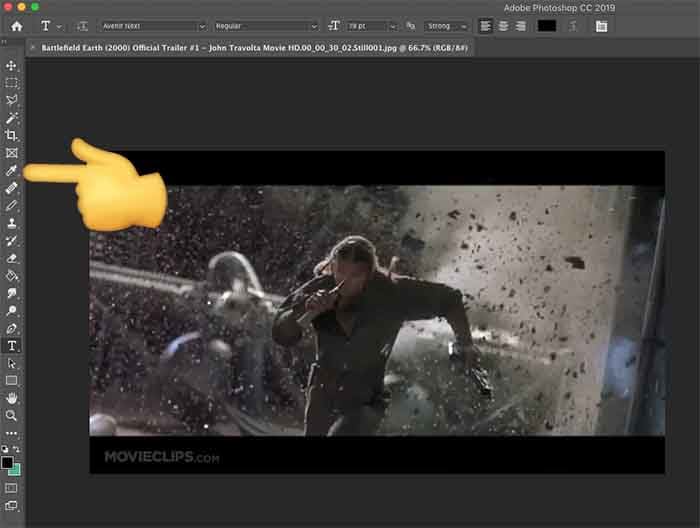
Task: Toggle text orientation in options bar
Action: (82, 26)
